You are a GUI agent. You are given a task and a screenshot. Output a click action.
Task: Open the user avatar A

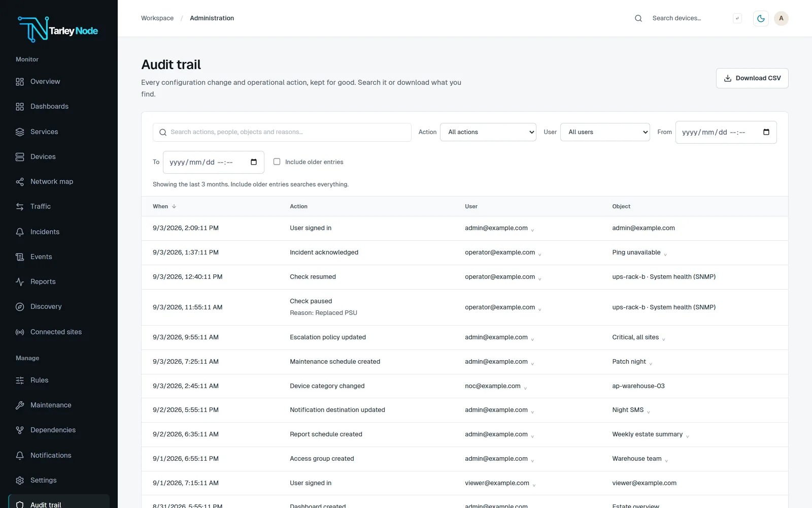pyautogui.click(x=781, y=18)
